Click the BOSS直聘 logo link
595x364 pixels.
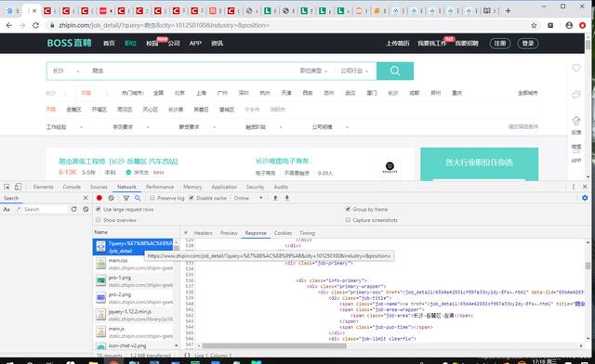coord(69,43)
